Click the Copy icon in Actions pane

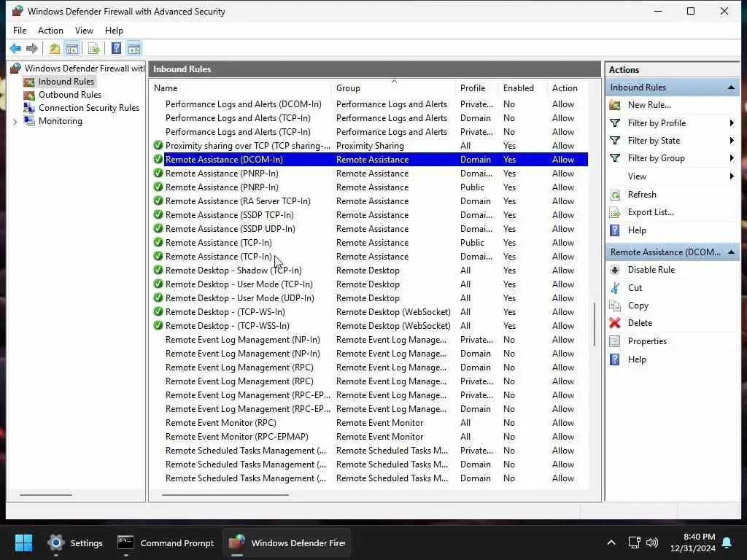(x=615, y=306)
